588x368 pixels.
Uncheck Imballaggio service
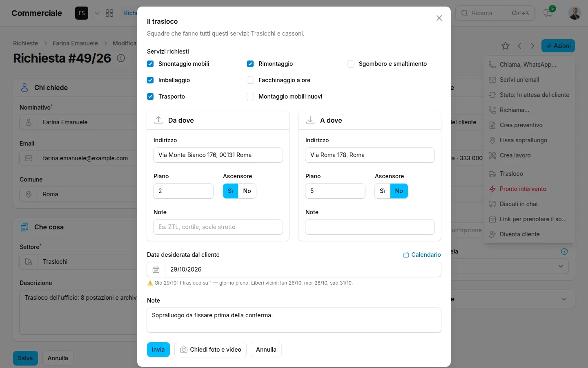[x=150, y=80]
